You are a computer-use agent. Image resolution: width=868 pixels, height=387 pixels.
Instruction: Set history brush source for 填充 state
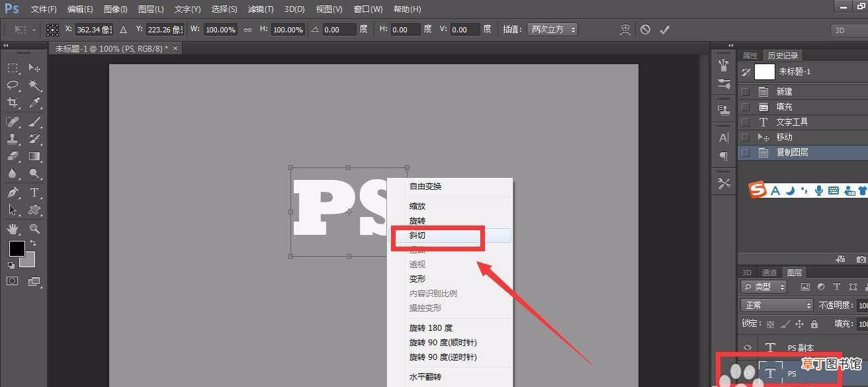pyautogui.click(x=746, y=107)
